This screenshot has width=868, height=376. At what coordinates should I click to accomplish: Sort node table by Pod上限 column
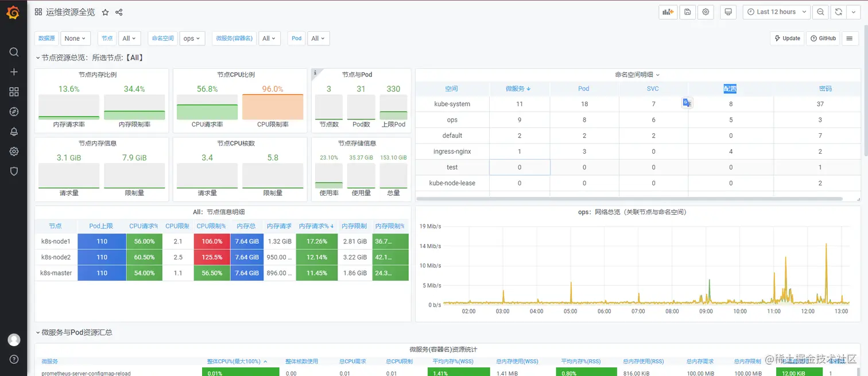tap(102, 226)
